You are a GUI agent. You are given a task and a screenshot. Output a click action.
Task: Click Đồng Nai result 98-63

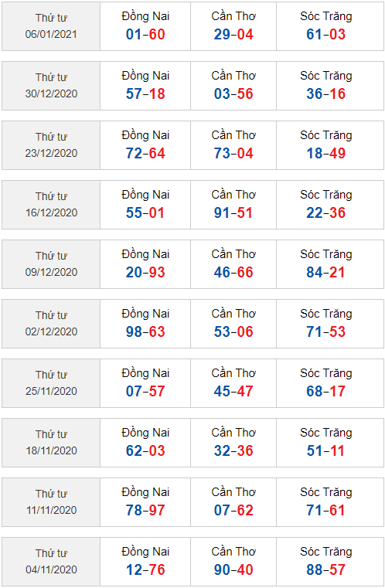tap(145, 332)
